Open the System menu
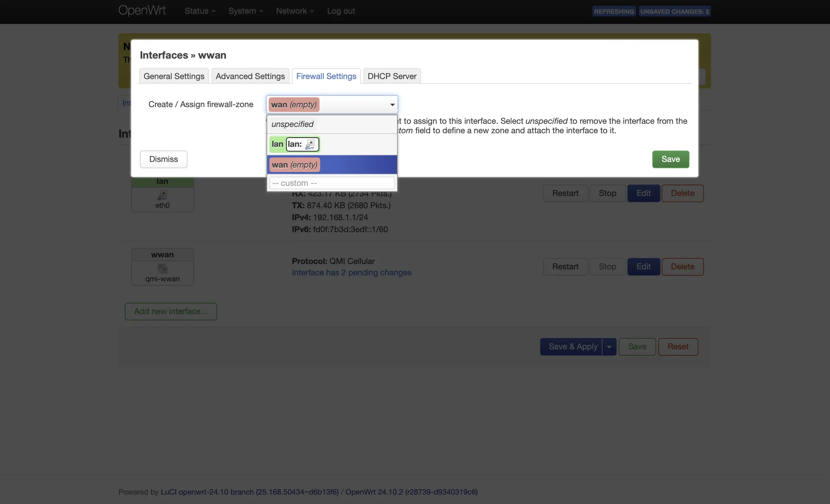 pos(246,11)
